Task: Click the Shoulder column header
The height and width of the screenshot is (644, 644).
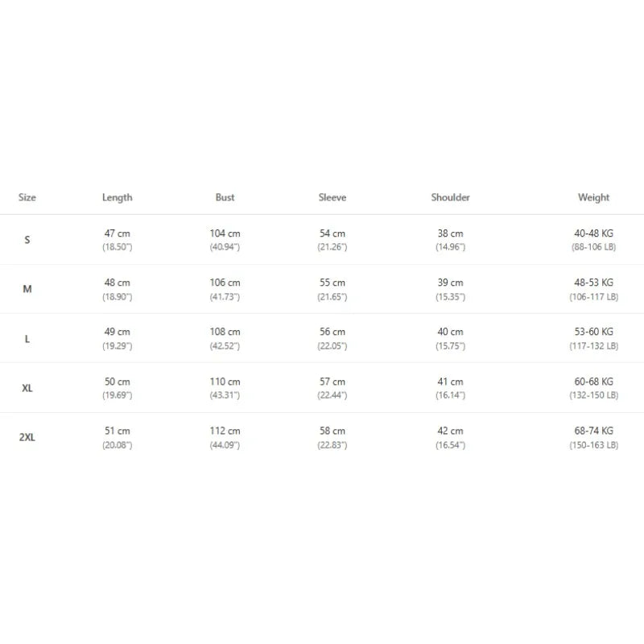Action: coord(451,197)
